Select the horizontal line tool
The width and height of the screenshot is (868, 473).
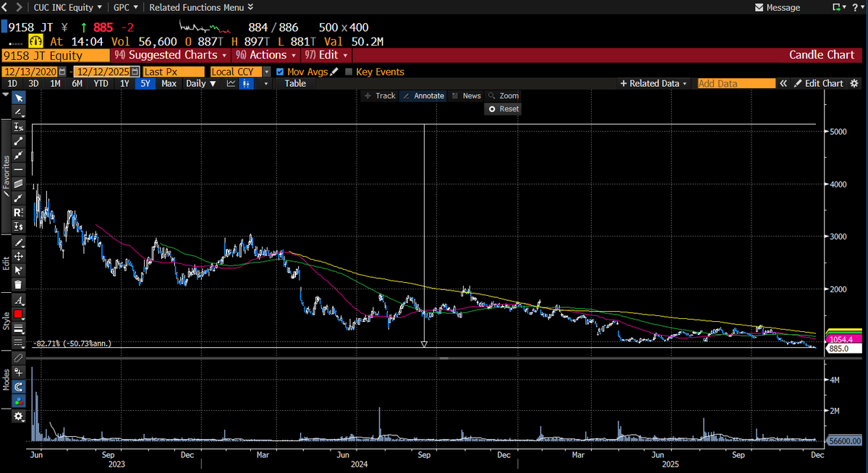click(x=18, y=168)
